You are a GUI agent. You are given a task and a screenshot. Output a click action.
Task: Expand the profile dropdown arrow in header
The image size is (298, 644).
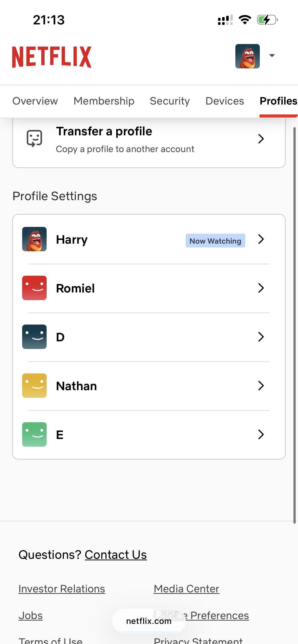coord(272,55)
